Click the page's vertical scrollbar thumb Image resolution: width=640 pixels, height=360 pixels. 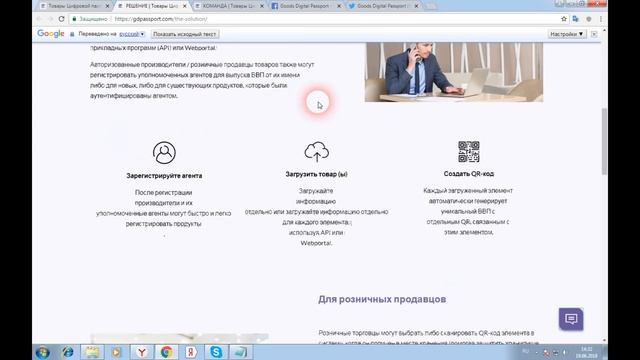(604, 141)
